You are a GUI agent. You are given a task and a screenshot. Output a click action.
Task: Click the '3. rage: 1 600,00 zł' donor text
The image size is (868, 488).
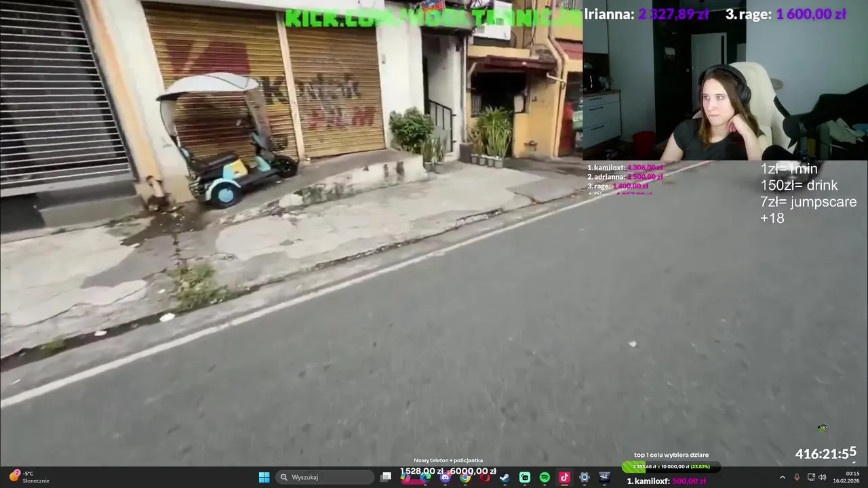(x=786, y=14)
